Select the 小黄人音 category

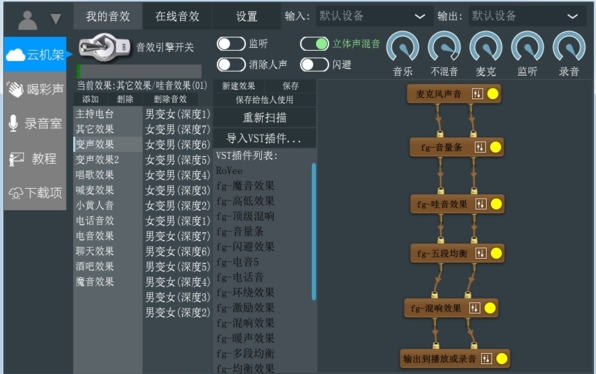108,205
